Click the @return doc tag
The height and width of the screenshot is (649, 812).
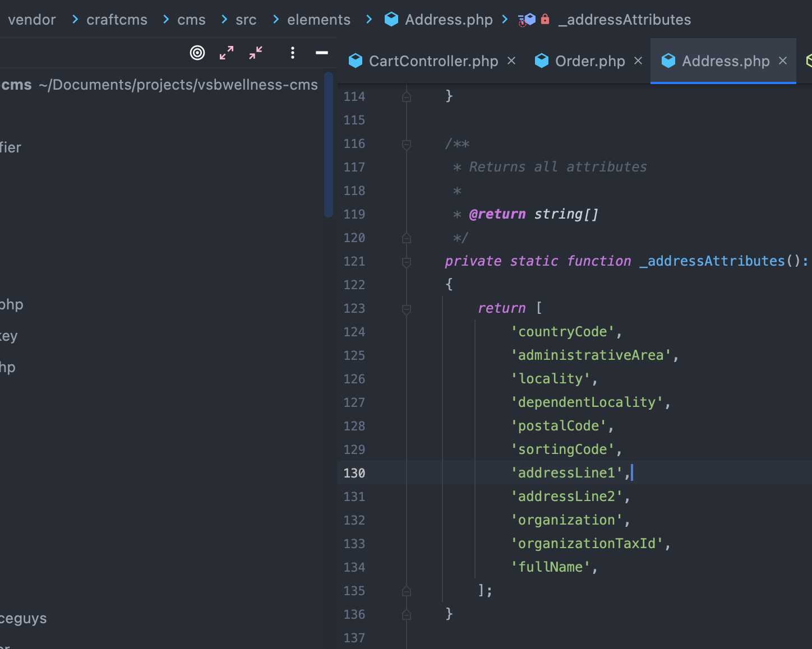(x=497, y=214)
